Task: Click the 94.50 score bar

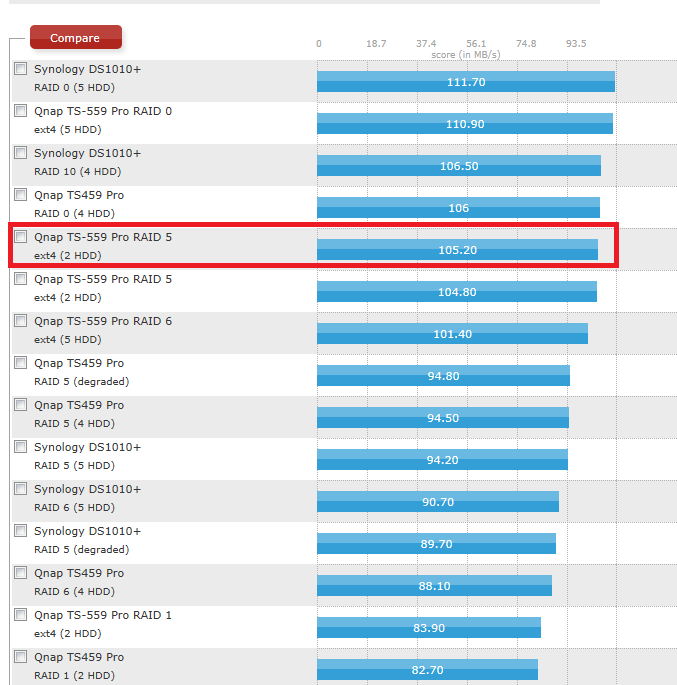Action: (x=443, y=418)
